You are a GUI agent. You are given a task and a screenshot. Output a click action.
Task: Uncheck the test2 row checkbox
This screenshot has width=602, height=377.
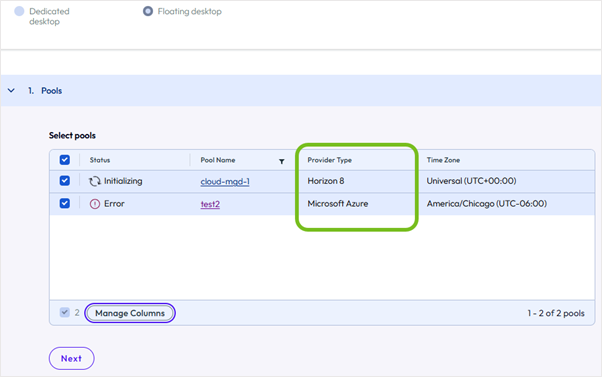click(x=65, y=203)
